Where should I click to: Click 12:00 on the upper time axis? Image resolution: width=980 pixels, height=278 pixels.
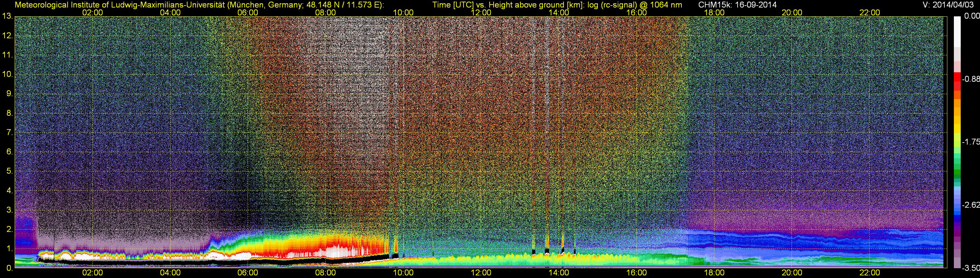(481, 12)
